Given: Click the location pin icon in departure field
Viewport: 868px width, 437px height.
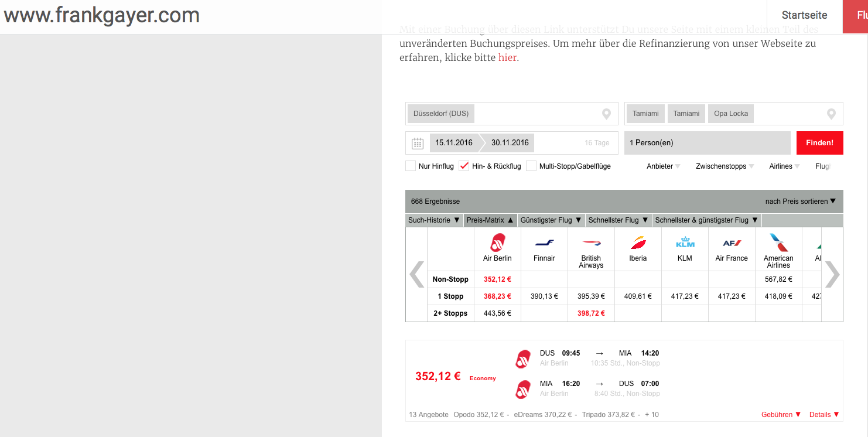Looking at the screenshot, I should pyautogui.click(x=606, y=114).
